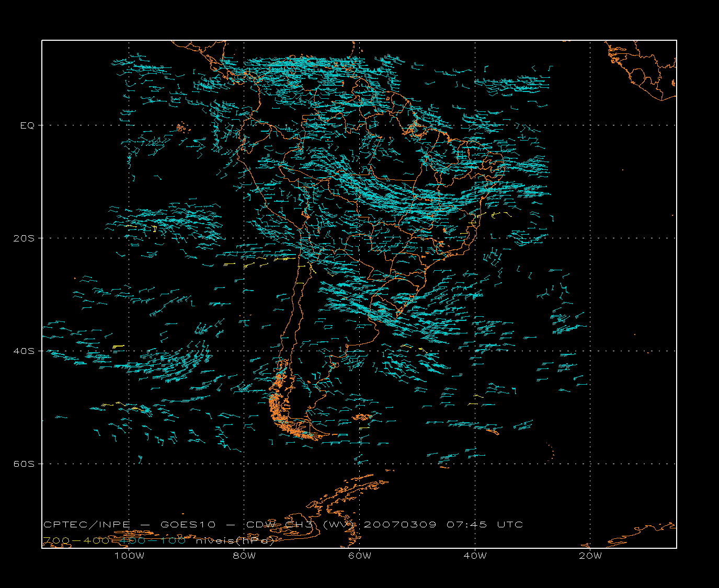Click the 07:45 UTC time text
719x588 pixels.
coord(485,525)
